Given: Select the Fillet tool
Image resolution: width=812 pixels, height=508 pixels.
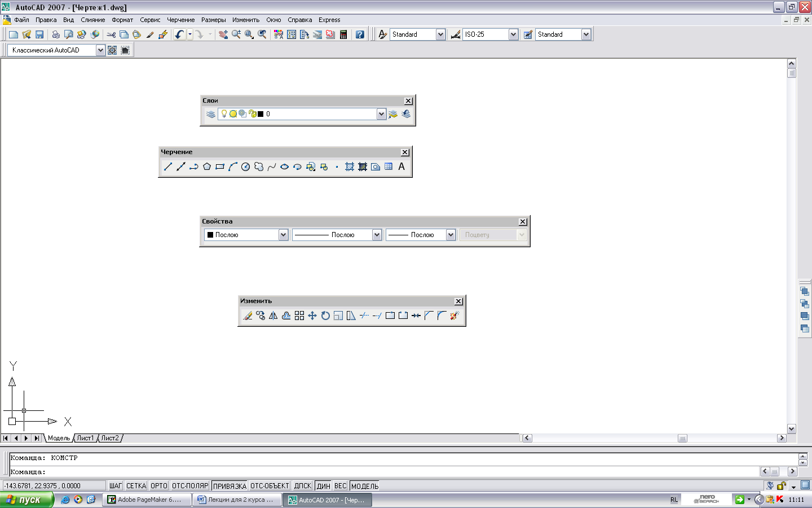Looking at the screenshot, I should (x=442, y=316).
